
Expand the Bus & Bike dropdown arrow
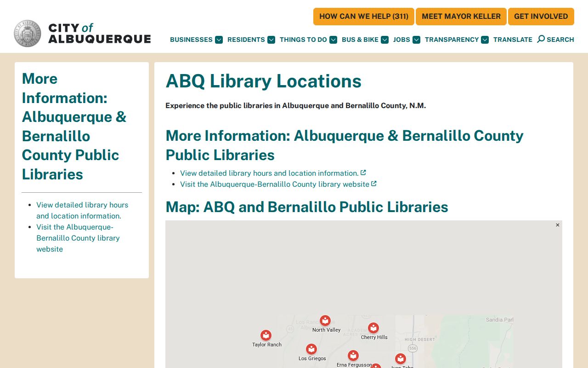(385, 40)
